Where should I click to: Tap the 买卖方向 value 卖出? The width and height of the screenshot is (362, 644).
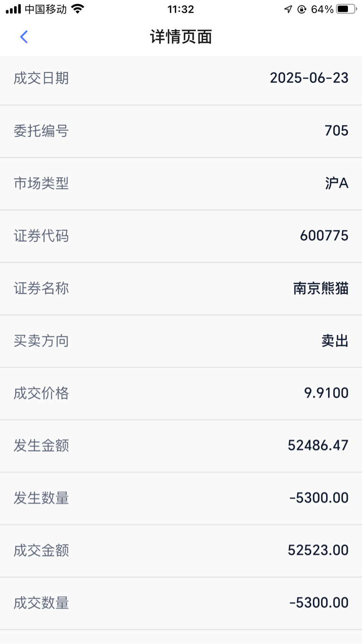(x=335, y=341)
